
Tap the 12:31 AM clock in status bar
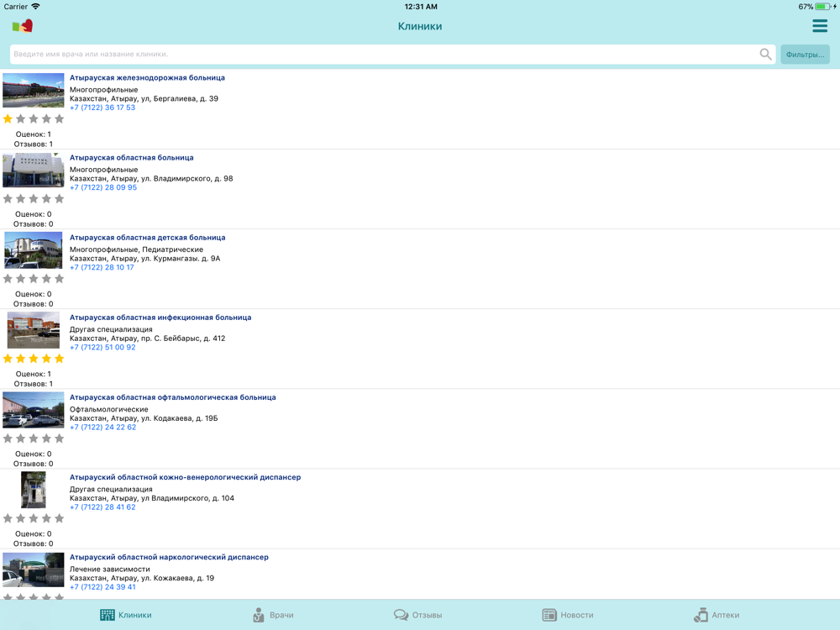coord(421,7)
